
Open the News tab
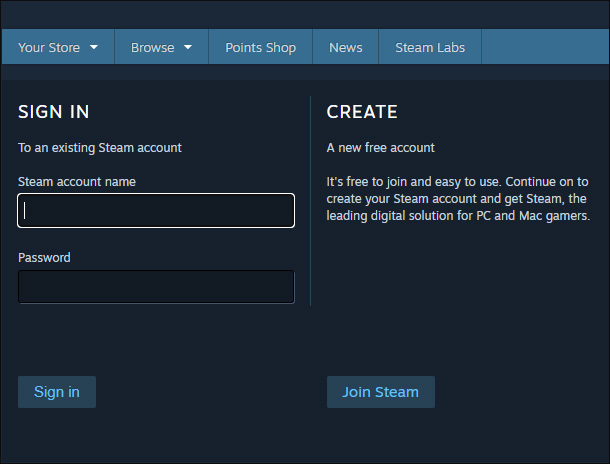pyautogui.click(x=345, y=47)
